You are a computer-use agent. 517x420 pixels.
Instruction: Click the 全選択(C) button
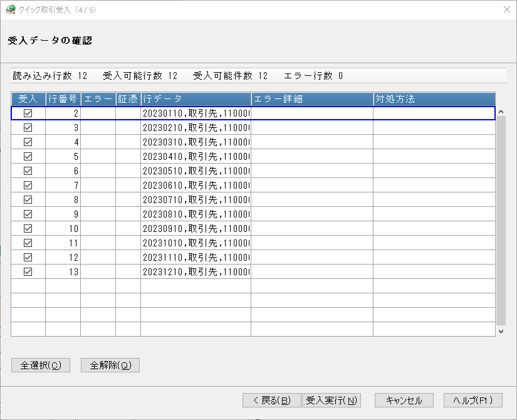(x=41, y=365)
